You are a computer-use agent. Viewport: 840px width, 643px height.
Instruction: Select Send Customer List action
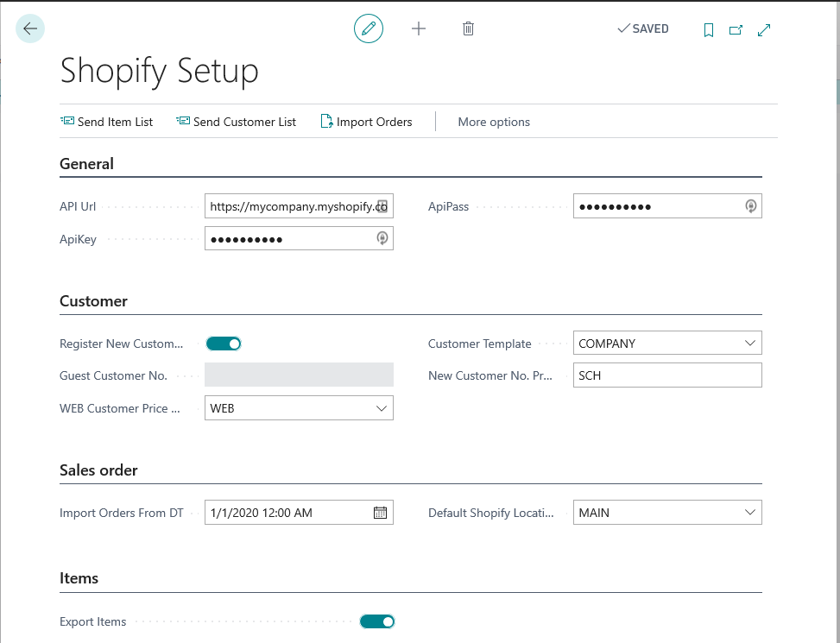[x=236, y=122]
